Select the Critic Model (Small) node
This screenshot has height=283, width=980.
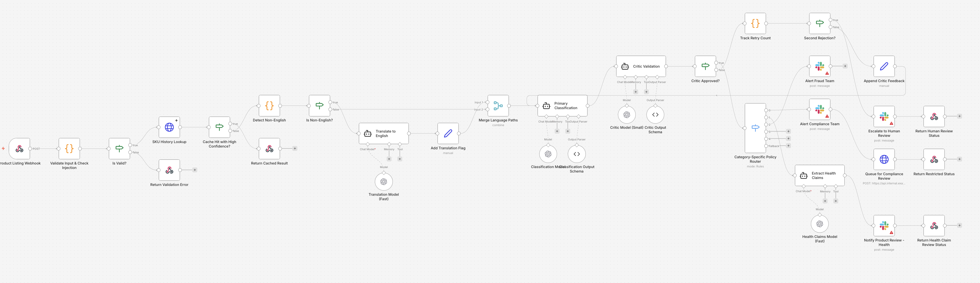click(x=626, y=114)
